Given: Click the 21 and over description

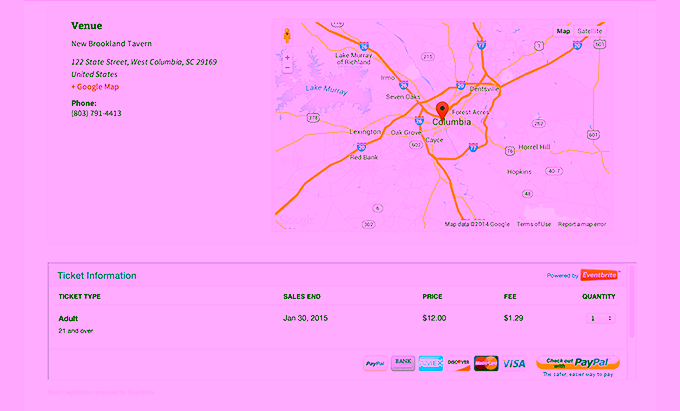Looking at the screenshot, I should tap(75, 331).
